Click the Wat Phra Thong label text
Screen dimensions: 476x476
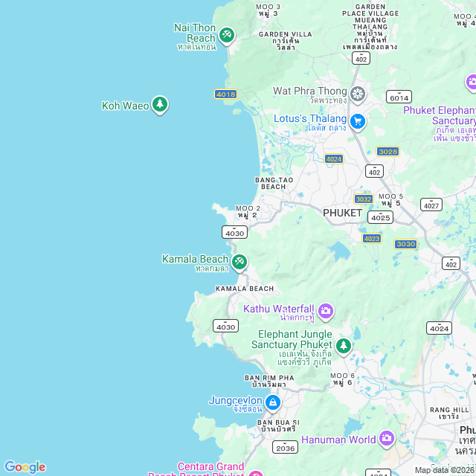click(310, 91)
